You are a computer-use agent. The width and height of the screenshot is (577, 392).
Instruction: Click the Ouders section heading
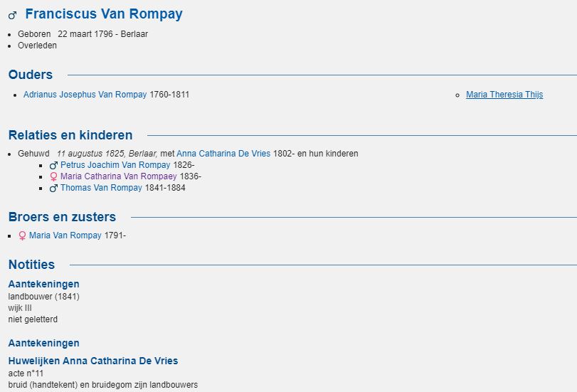click(x=31, y=75)
